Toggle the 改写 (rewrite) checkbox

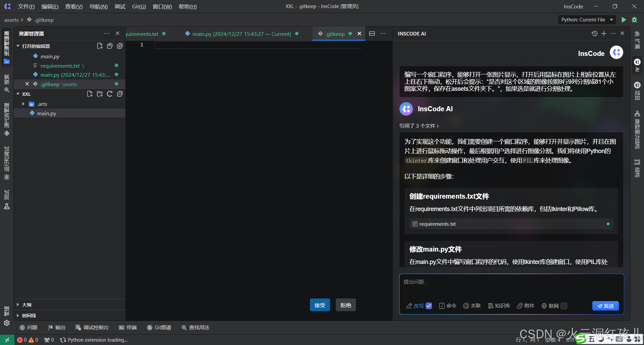[429, 306]
